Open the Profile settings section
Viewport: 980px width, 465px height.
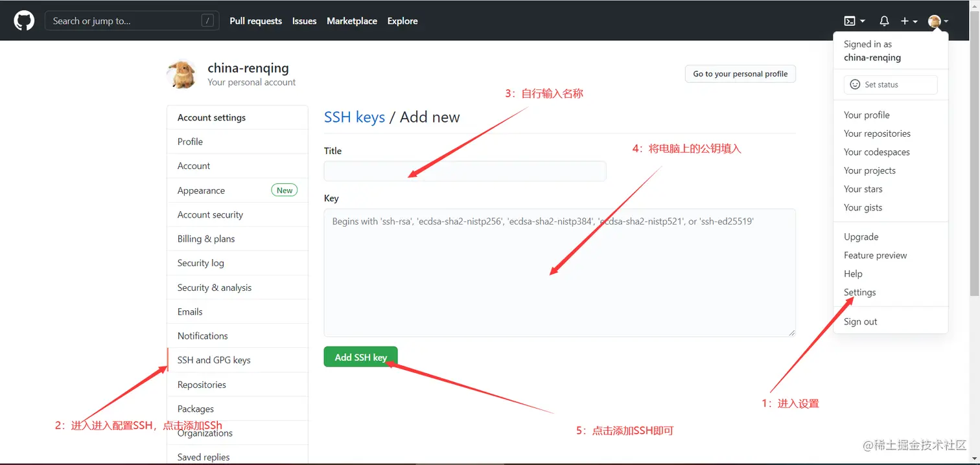point(237,141)
